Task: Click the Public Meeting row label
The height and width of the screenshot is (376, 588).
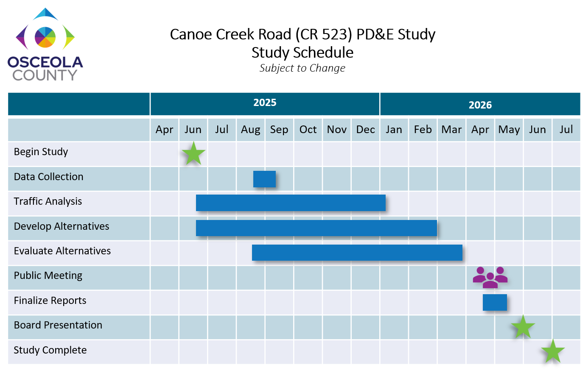Action: (x=48, y=276)
